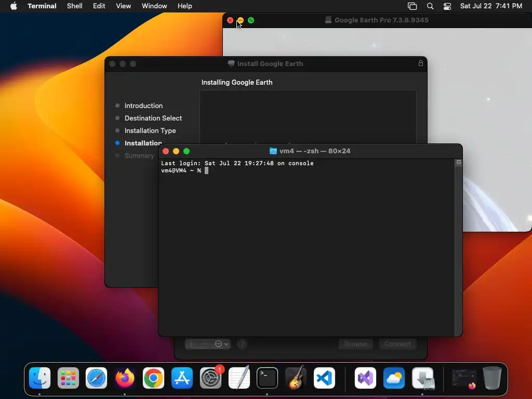The height and width of the screenshot is (399, 532).
Task: Close the Terminal window
Action: pyautogui.click(x=166, y=151)
